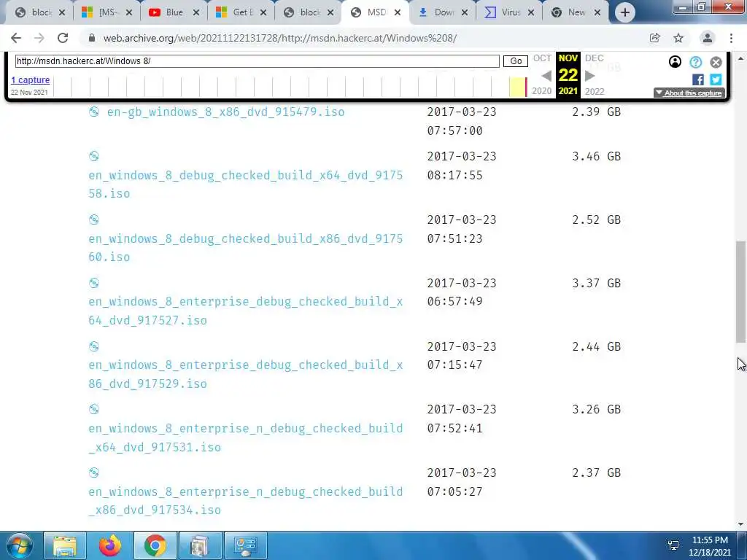The height and width of the screenshot is (560, 747).
Task: Click the network icon in system tray
Action: coord(673,545)
